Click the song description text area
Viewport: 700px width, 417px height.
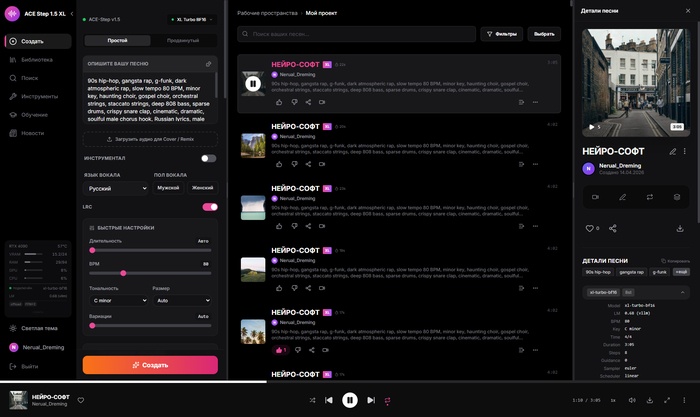click(150, 100)
